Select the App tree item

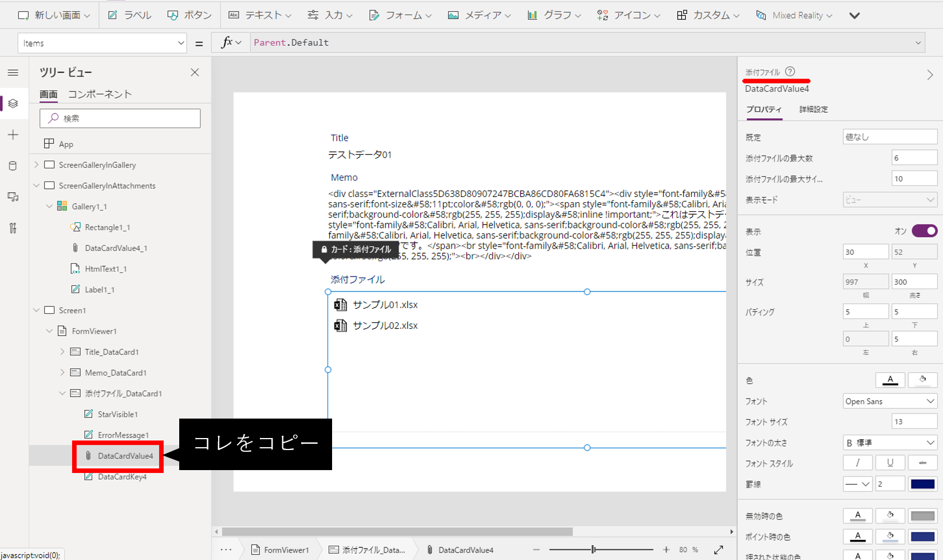66,144
